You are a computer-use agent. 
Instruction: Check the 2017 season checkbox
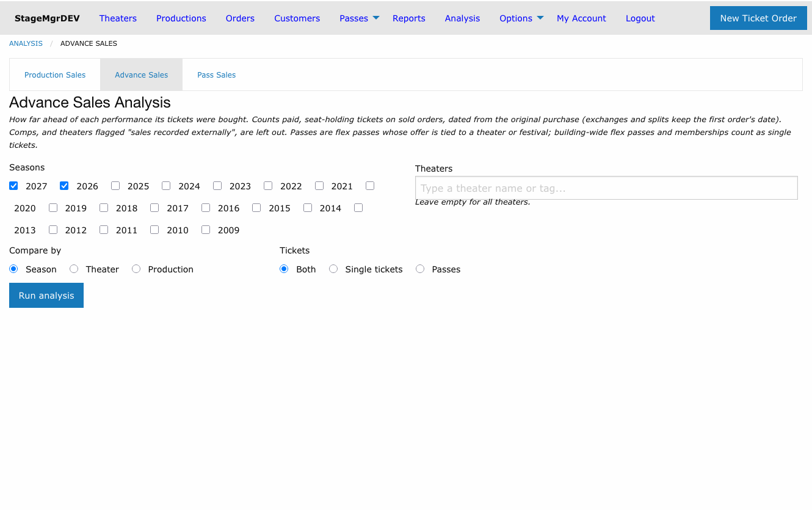coord(154,208)
